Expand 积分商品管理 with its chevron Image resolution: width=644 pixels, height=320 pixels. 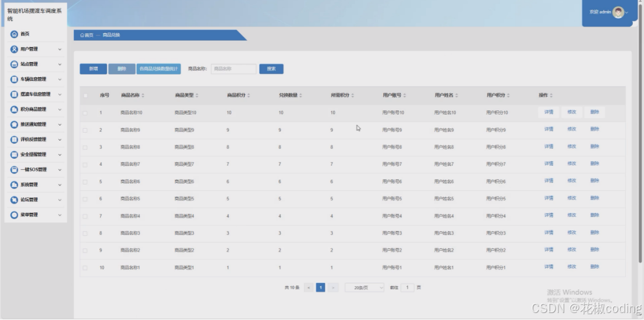coord(60,109)
